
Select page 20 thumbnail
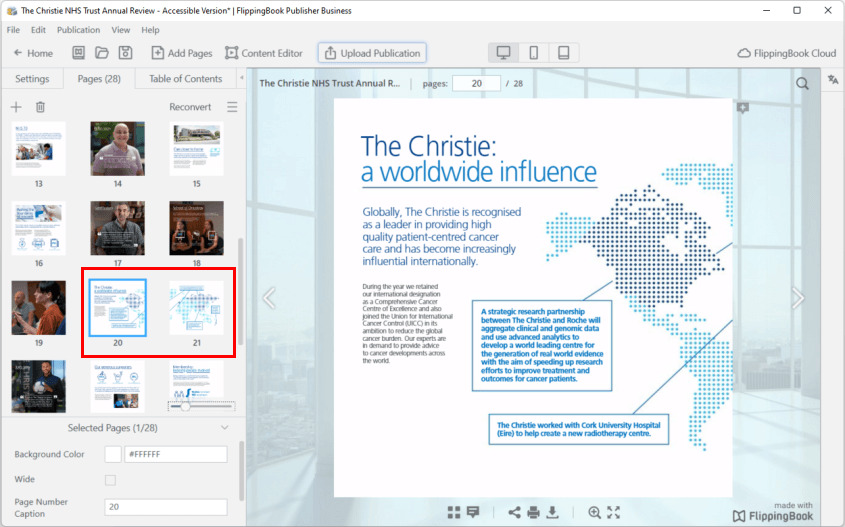(117, 308)
